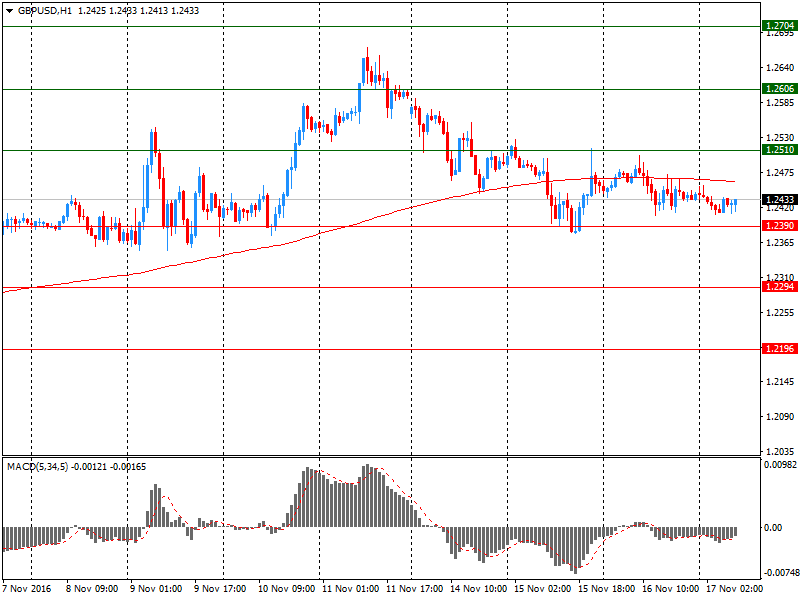Select the MACD zero level label 0.00
Screen dimensions: 800x600
773,528
